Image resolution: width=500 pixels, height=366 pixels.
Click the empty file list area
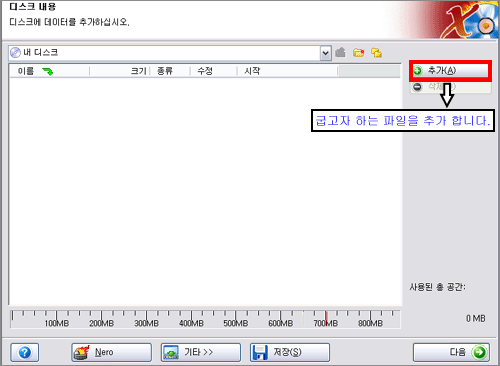[205, 191]
